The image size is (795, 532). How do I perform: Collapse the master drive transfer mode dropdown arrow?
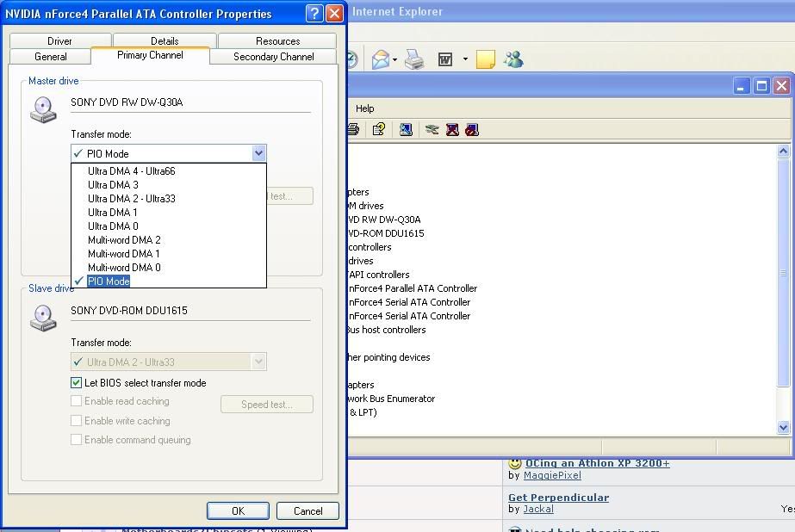tap(258, 153)
